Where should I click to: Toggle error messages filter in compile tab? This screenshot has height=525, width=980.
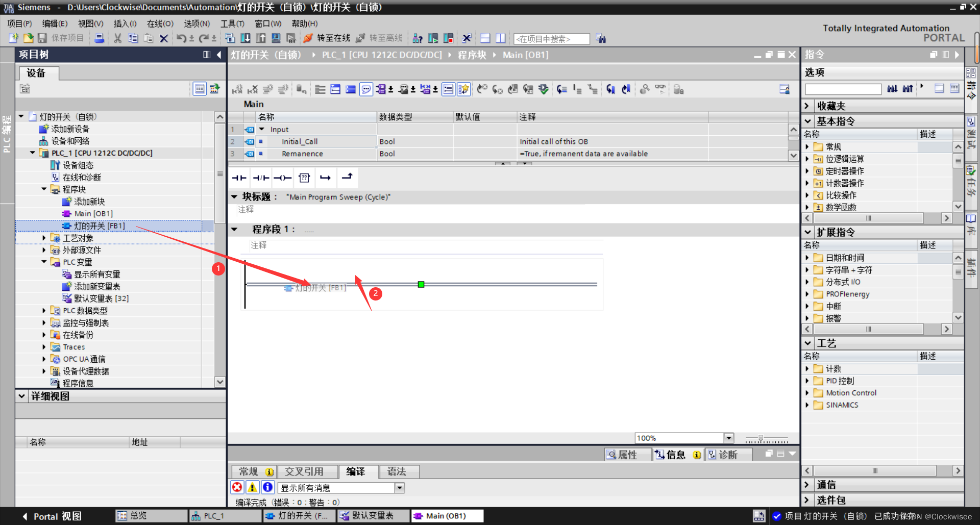[237, 487]
